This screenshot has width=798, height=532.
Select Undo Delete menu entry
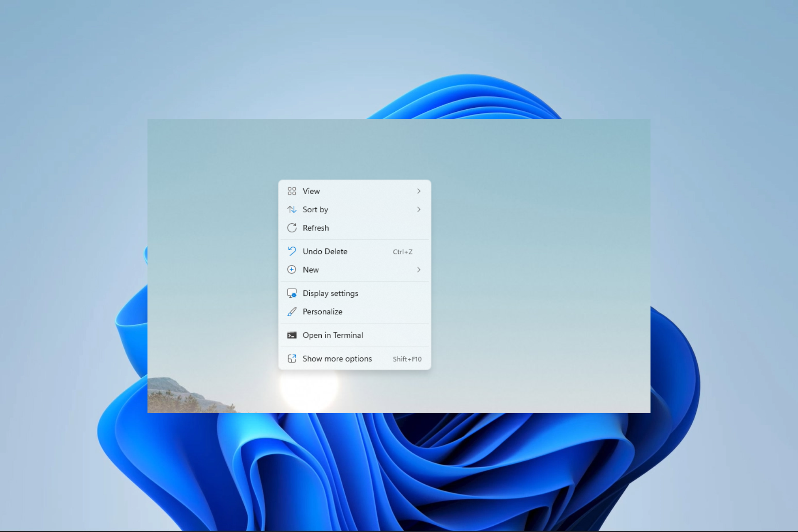(x=355, y=251)
